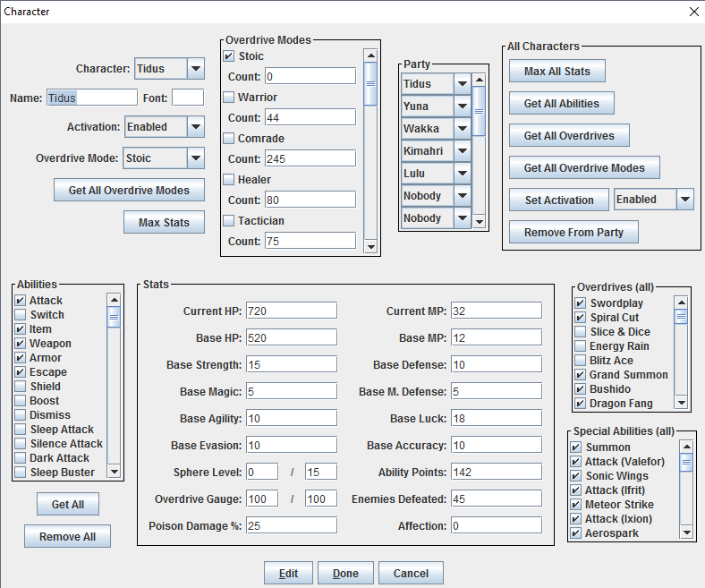Viewport: 705px width, 588px height.
Task: Click the Set Activation button
Action: coord(559,200)
